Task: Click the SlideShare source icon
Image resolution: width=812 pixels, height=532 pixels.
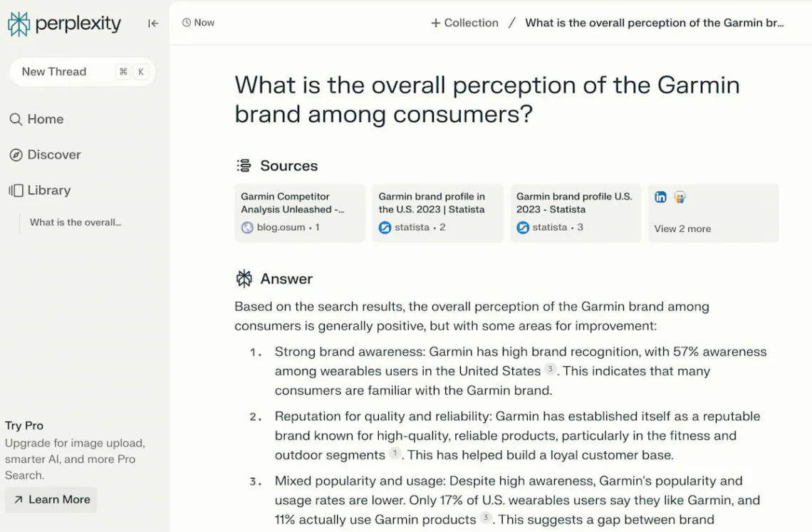Action: 680,197
